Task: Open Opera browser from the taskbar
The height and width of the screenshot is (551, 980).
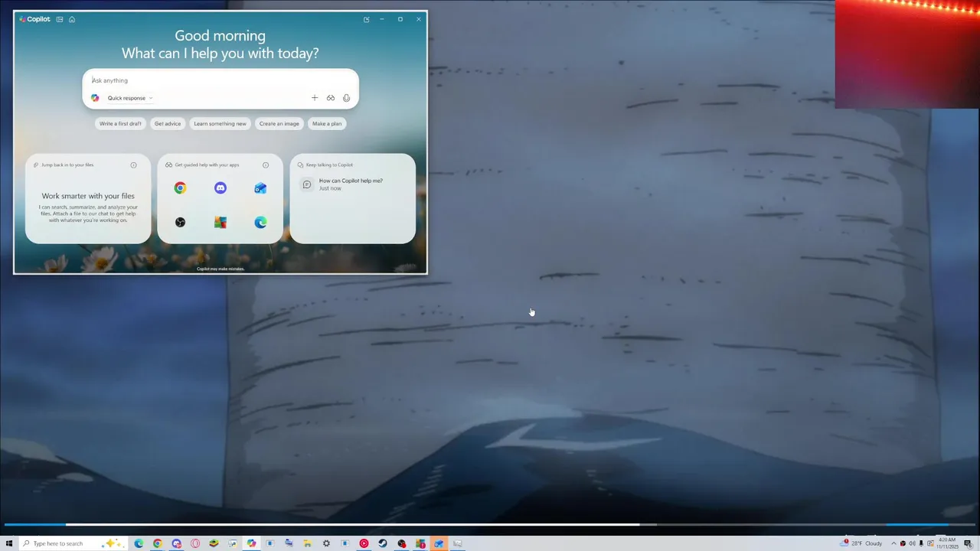Action: pyautogui.click(x=195, y=543)
